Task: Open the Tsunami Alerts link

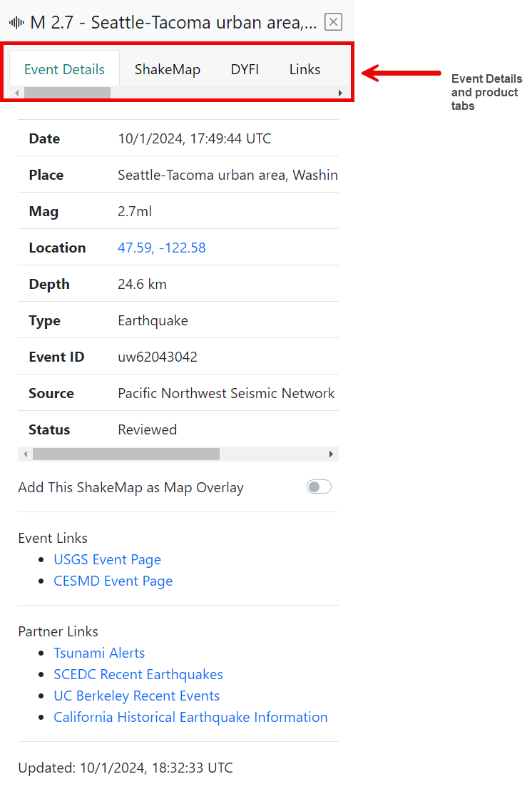Action: [x=99, y=653]
